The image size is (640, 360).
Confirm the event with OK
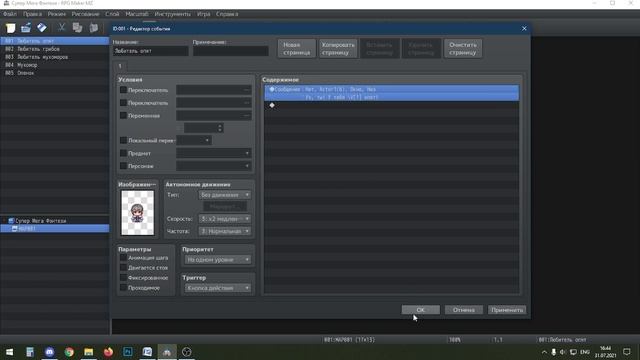coord(421,310)
